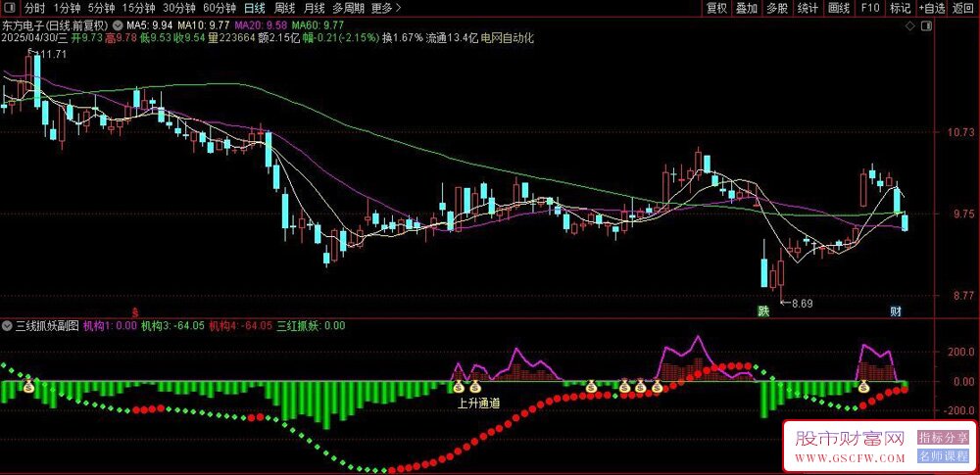Image resolution: width=980 pixels, height=475 pixels.
Task: Click the 三红抓妖: 0.00 indicator value
Action: (312, 325)
